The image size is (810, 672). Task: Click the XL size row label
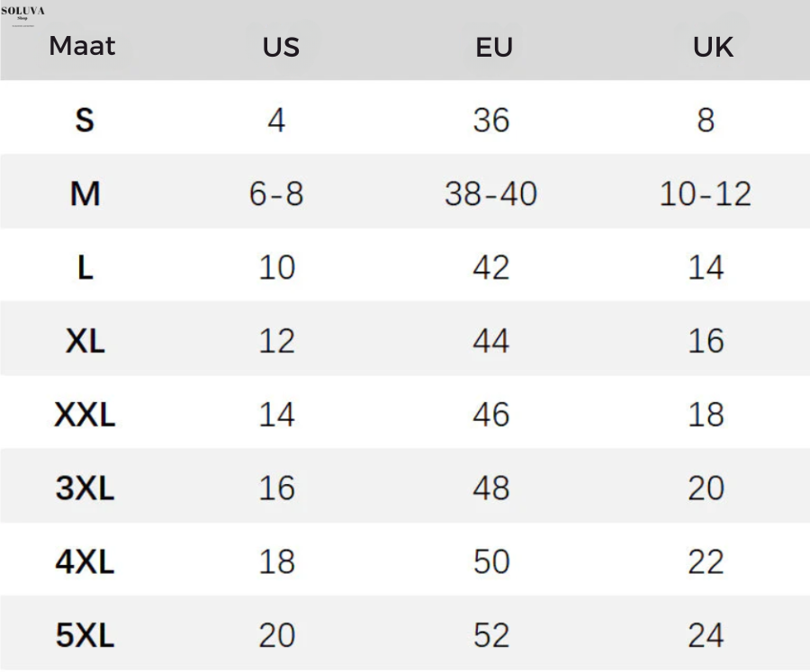(x=85, y=341)
